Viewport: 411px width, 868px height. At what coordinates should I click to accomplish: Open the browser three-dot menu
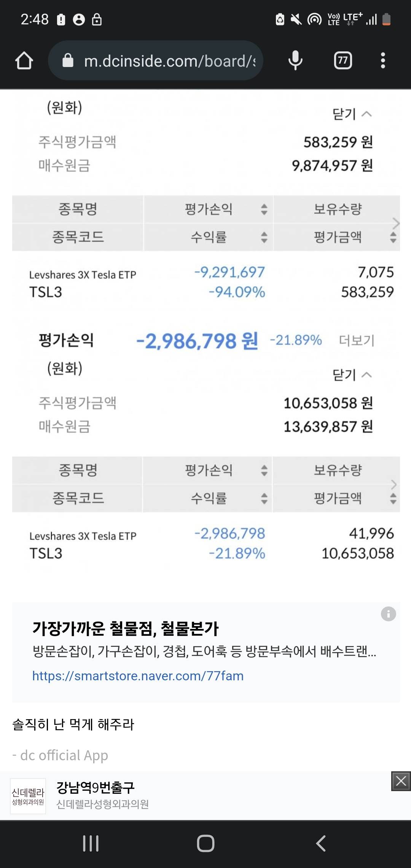tap(383, 61)
